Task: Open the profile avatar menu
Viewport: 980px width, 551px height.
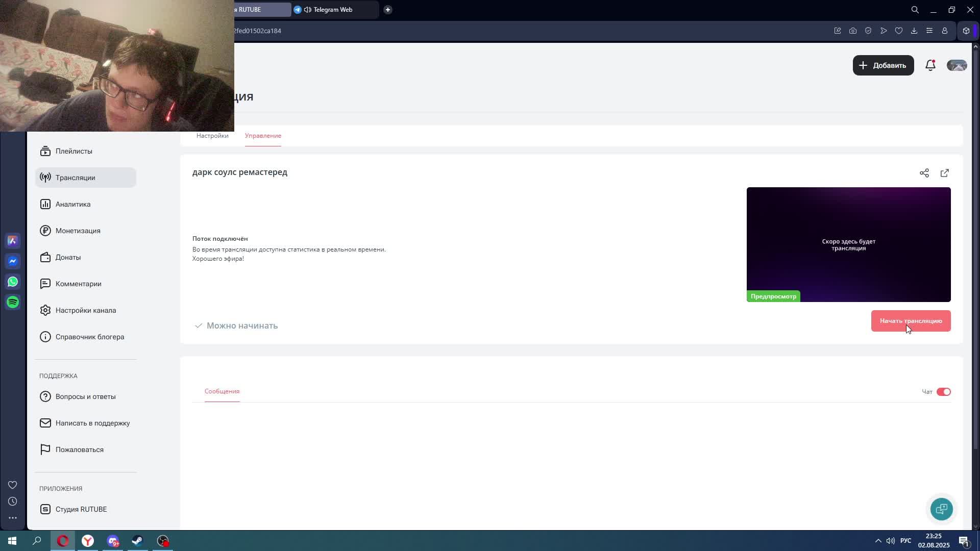Action: pyautogui.click(x=957, y=65)
